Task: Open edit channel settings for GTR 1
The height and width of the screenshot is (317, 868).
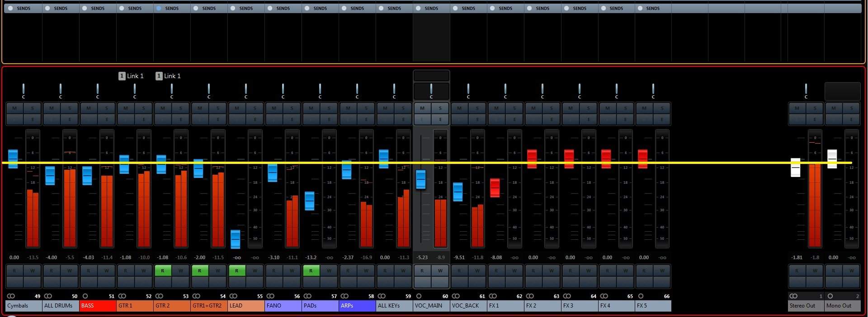Action: pos(144,120)
